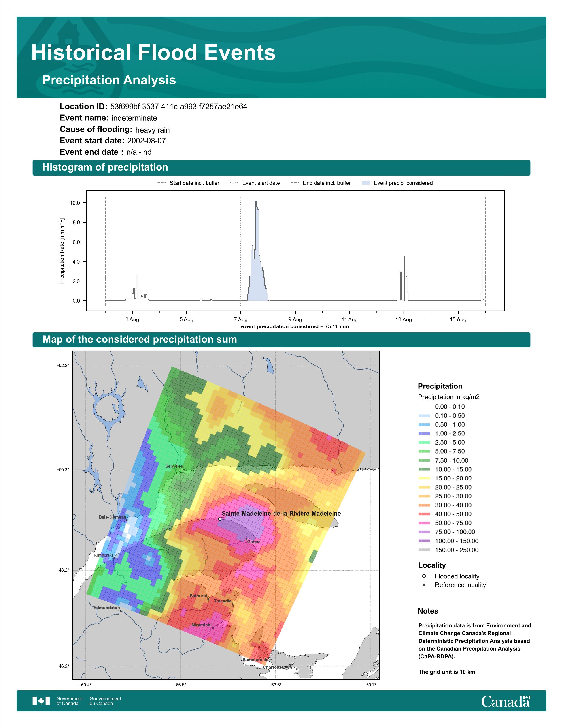Click the 25.00 - 30.00 precipitation swatch
Image resolution: width=563 pixels, height=728 pixels.
[424, 496]
